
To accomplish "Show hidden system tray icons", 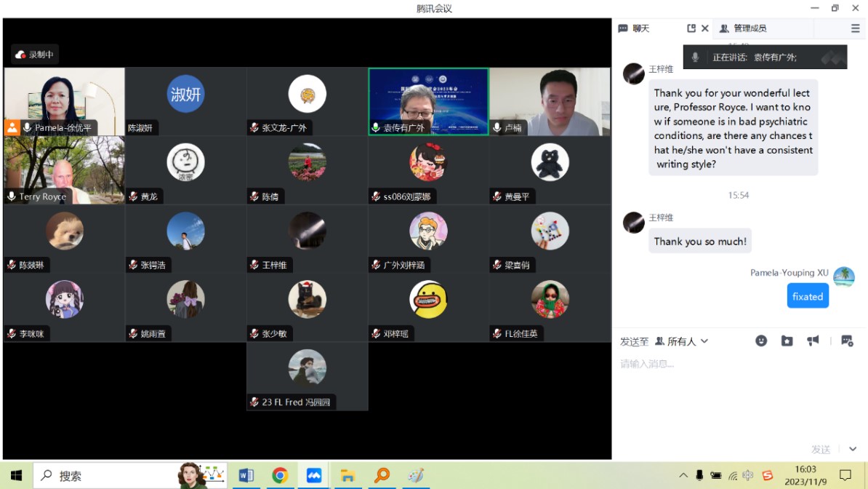I will pyautogui.click(x=683, y=476).
